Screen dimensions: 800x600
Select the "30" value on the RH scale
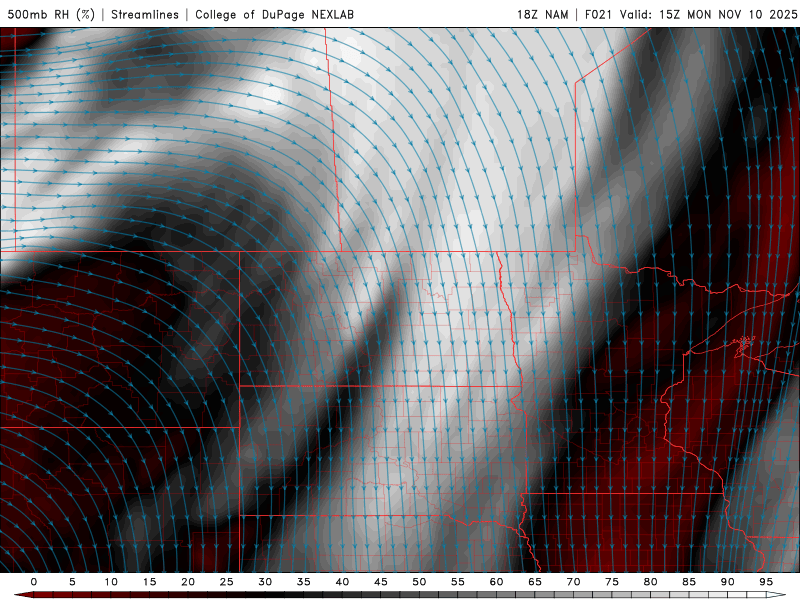265,582
